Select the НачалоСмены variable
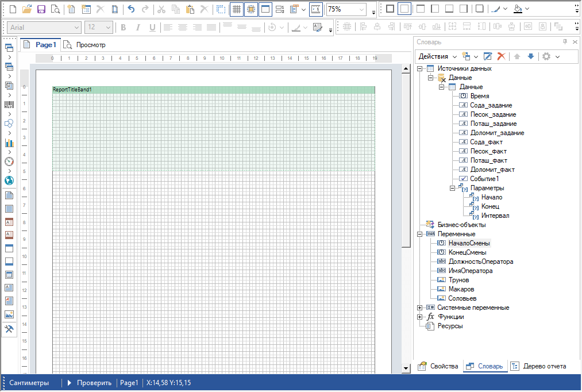This screenshot has width=582, height=392. click(469, 244)
